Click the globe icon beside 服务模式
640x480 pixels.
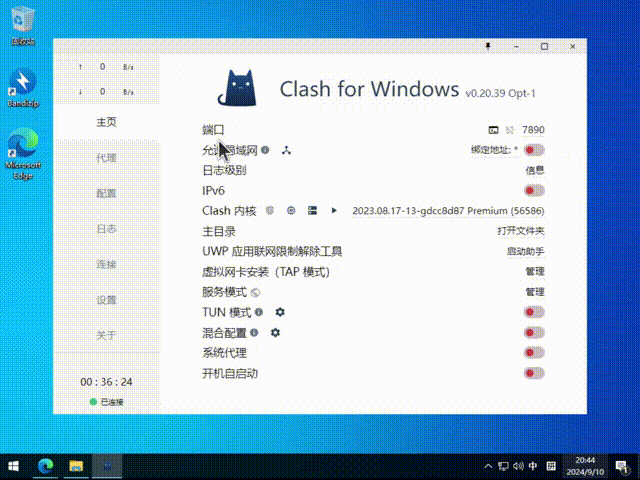255,292
